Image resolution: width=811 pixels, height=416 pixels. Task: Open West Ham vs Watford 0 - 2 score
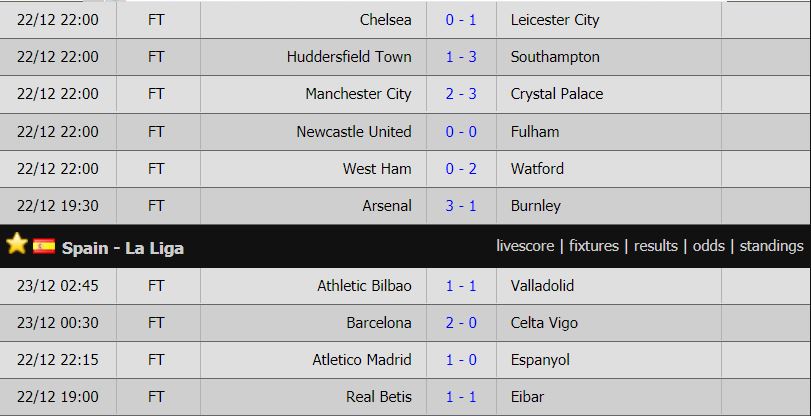461,169
